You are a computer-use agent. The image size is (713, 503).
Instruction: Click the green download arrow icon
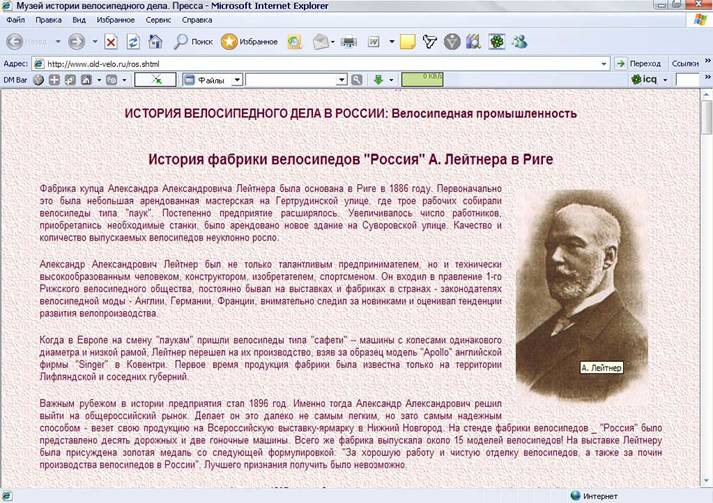(x=378, y=80)
